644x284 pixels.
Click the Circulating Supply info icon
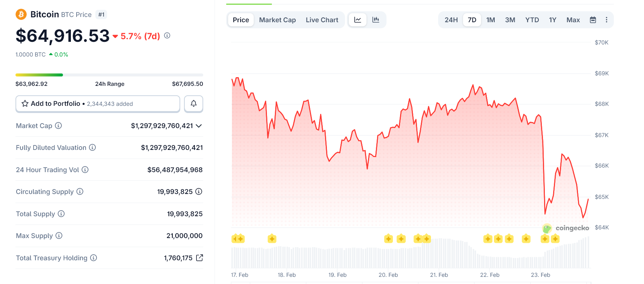pos(80,191)
